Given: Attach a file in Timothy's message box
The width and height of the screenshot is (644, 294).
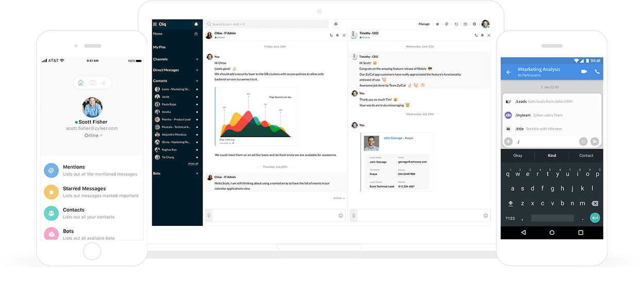Looking at the screenshot, I should [354, 215].
